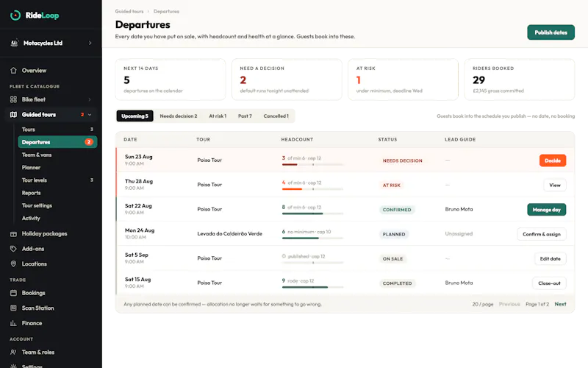Click the CONFIRMED status badge
This screenshot has height=368, width=588.
click(397, 210)
